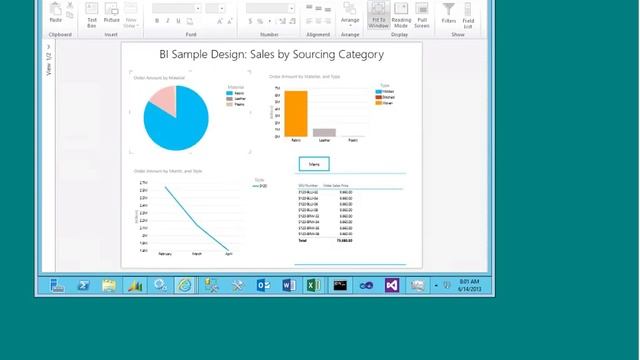Toggle Bold formatting
The height and width of the screenshot is (360, 640).
click(157, 21)
